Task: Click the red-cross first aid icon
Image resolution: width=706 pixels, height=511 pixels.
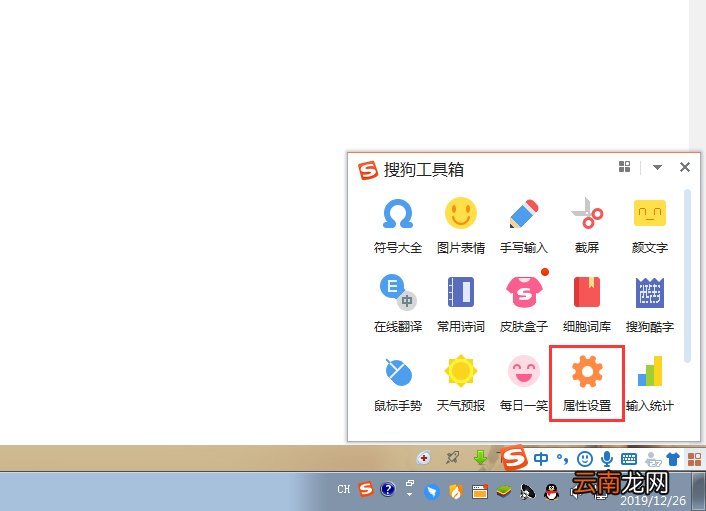Action: point(423,458)
